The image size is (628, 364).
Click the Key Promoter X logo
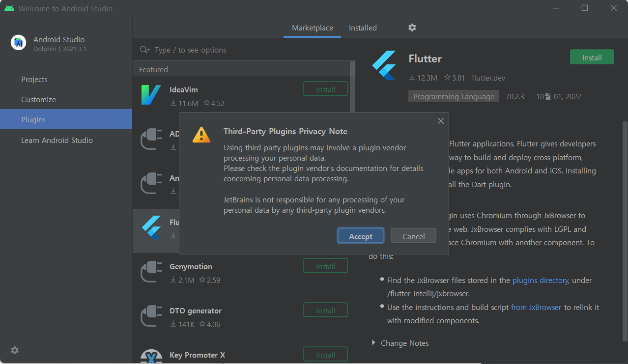coord(151,357)
